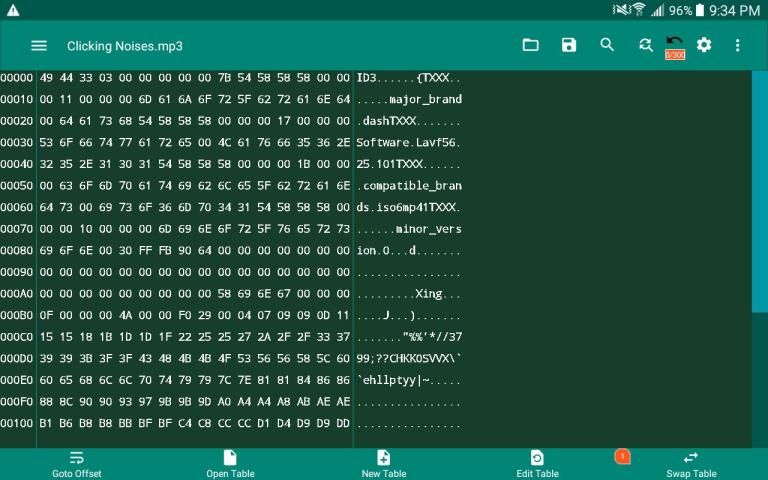Tap Edit Table in the bottom bar
This screenshot has width=768, height=480.
(x=537, y=464)
